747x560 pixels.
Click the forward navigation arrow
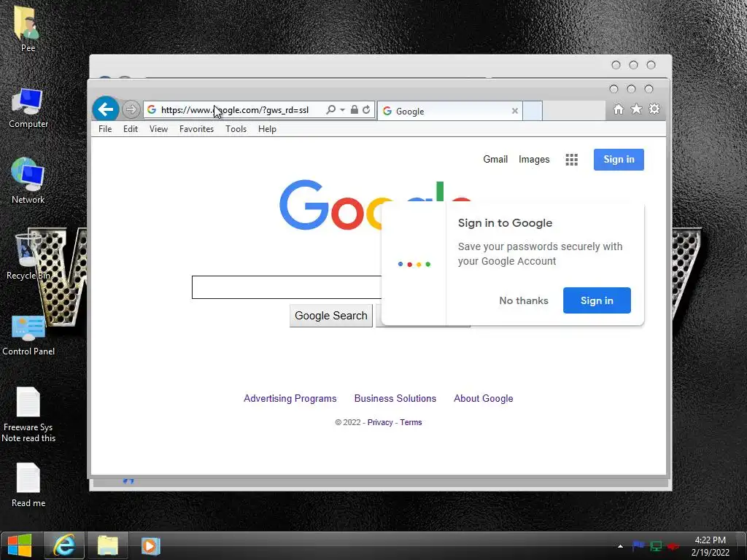(x=131, y=109)
